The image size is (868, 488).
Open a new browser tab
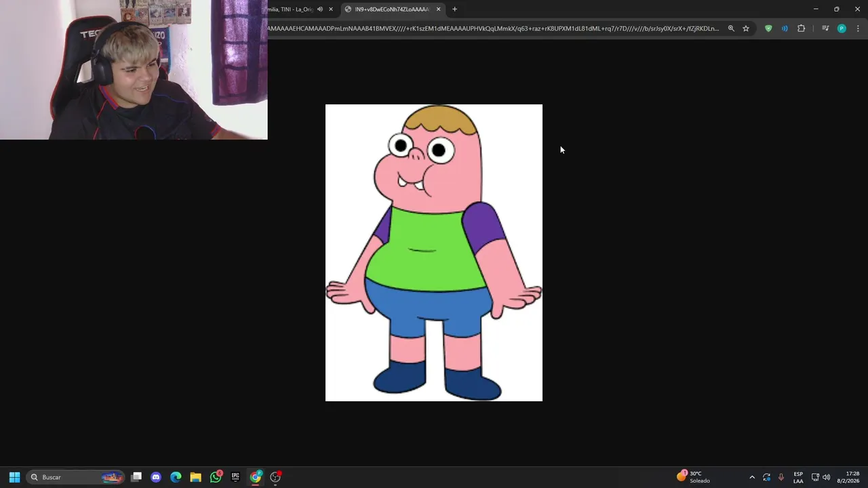(455, 9)
